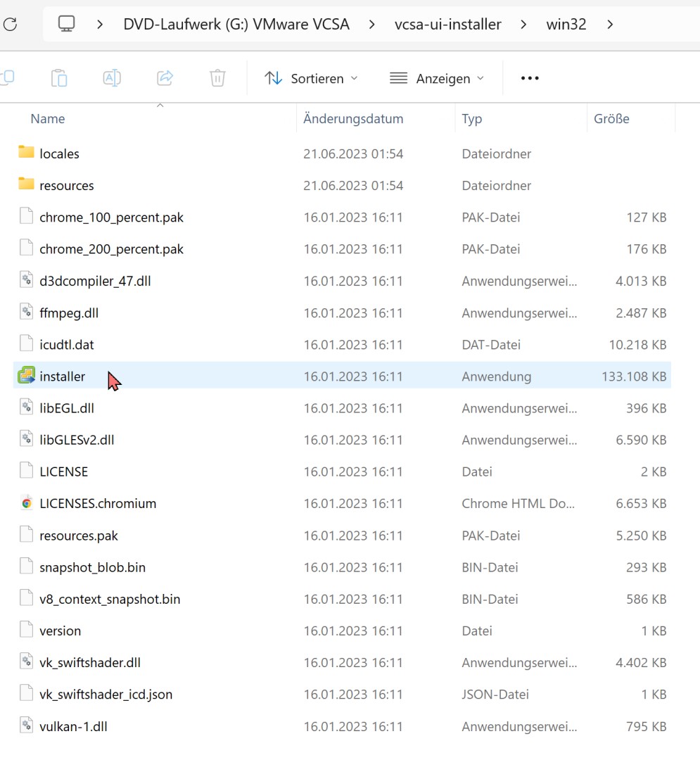Image resolution: width=700 pixels, height=760 pixels.
Task: Sort by the Änderungsdatum column header
Action: pos(353,119)
